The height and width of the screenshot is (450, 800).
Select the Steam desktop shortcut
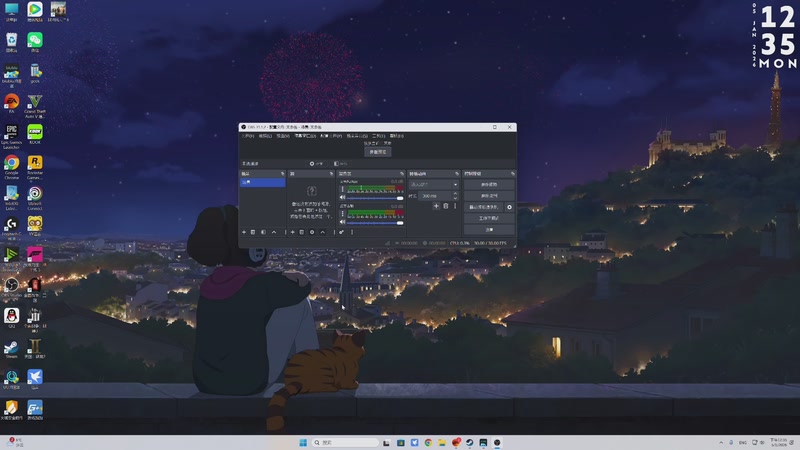[11, 351]
